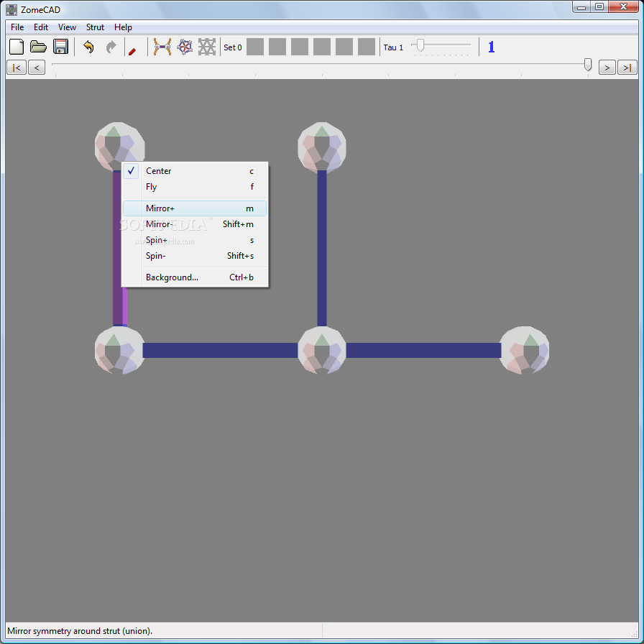Select the vertical blue strut on the right
644x644 pixels.
click(322, 248)
